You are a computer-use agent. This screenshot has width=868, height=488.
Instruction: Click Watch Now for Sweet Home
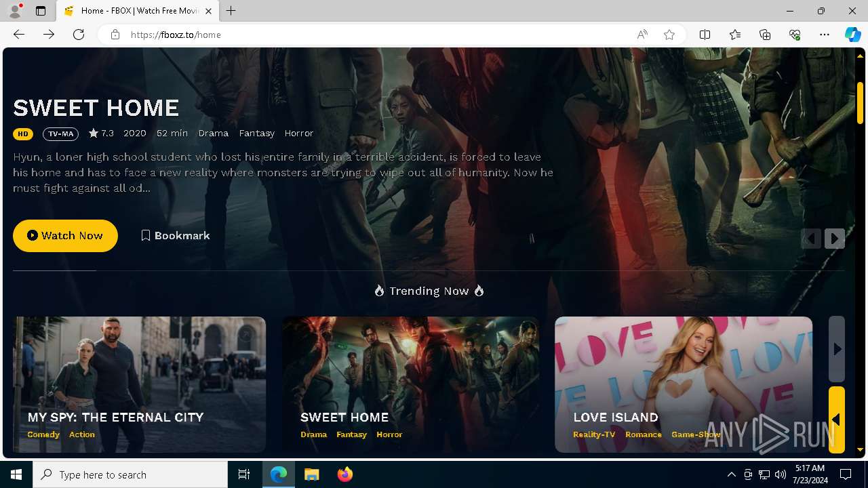tap(65, 235)
